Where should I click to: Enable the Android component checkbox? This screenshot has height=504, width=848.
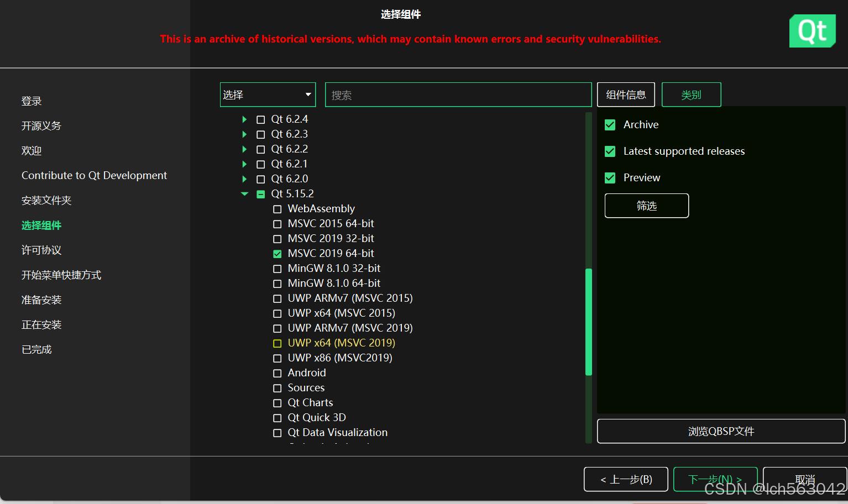[278, 373]
